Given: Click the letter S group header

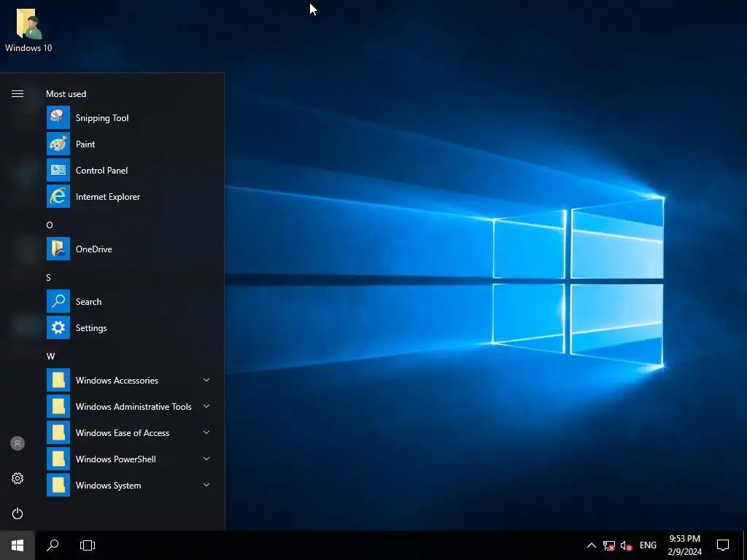Looking at the screenshot, I should pos(49,277).
